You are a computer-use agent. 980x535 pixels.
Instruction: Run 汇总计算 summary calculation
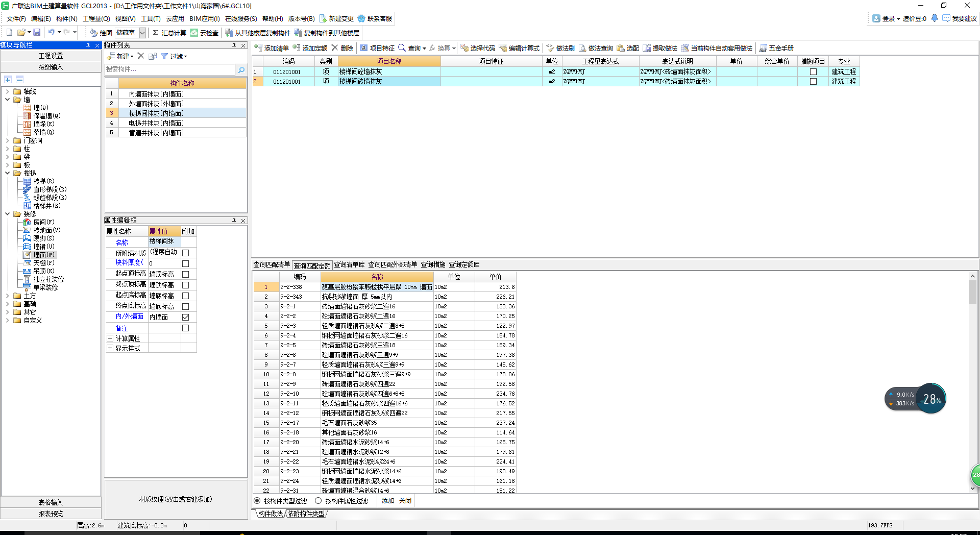(x=169, y=33)
